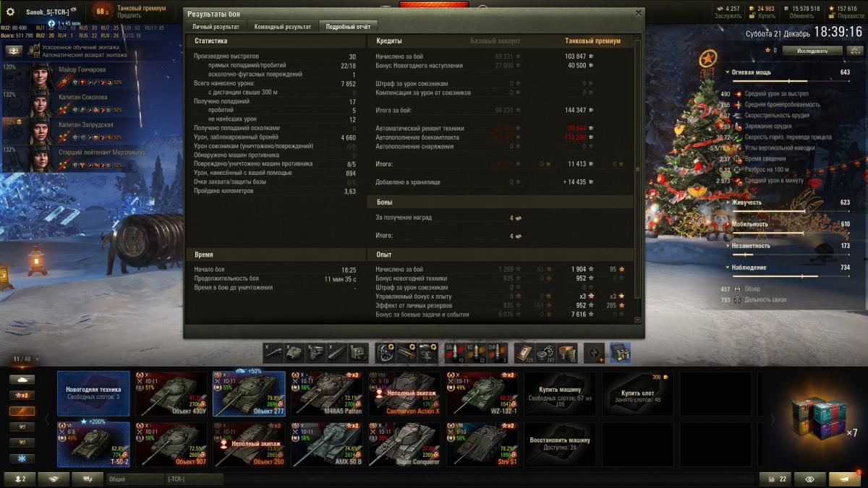Open crew operations icon button

(14, 51)
